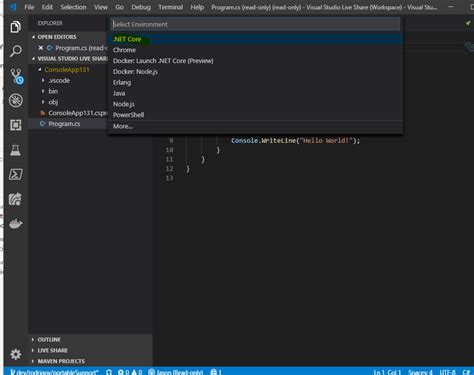This screenshot has height=375, width=474.
Task: Click the Console.WriteLine code line
Action: (x=296, y=141)
